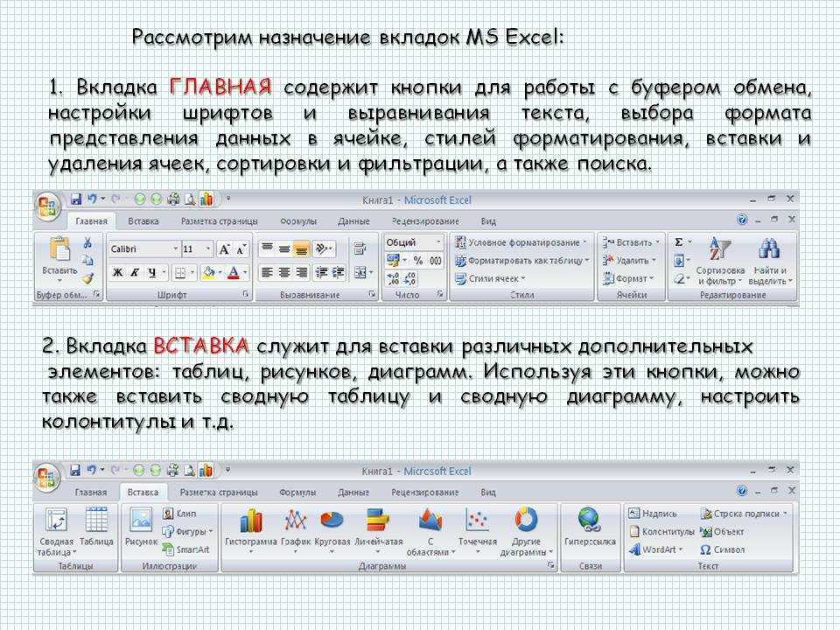Click the red Font Color (A) swatch

234,273
